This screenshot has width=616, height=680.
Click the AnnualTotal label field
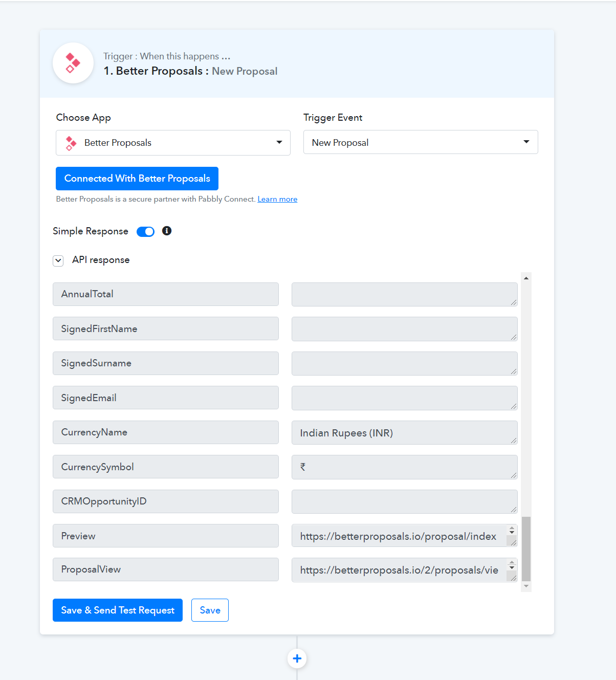coord(166,294)
